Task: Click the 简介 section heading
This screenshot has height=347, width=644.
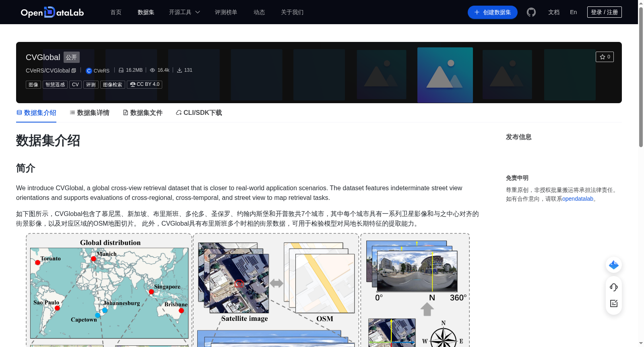Action: click(26, 168)
